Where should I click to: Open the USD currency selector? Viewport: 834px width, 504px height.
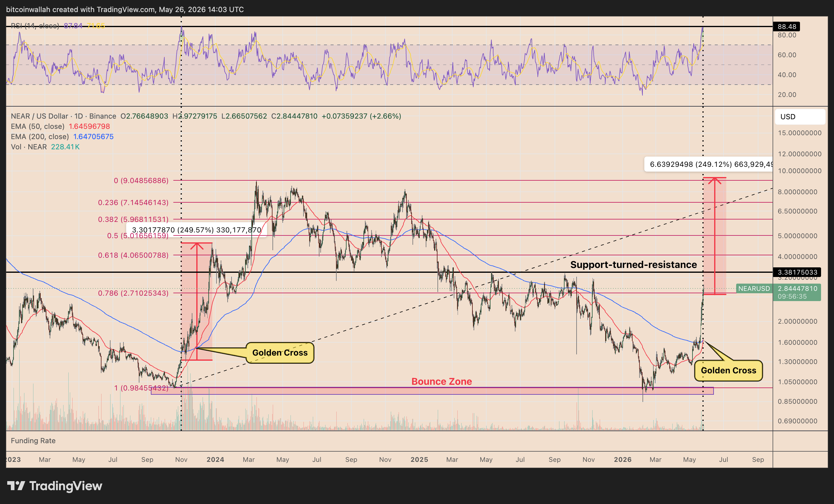[800, 117]
